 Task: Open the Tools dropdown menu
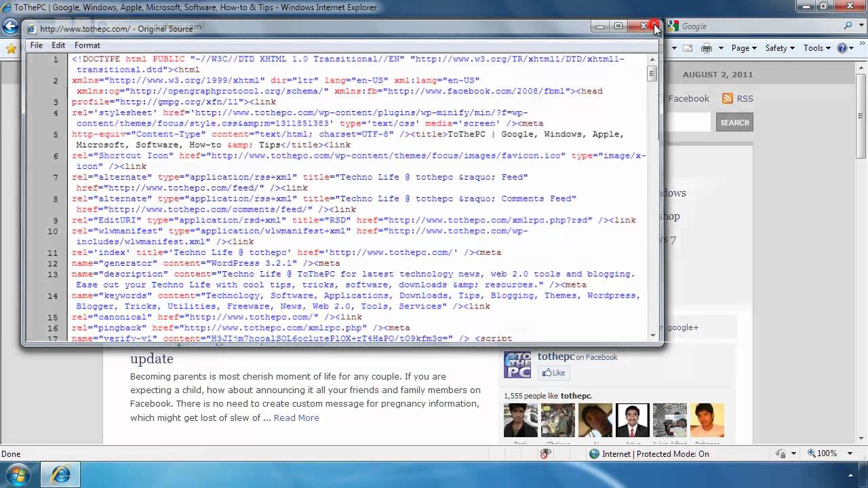pyautogui.click(x=817, y=48)
